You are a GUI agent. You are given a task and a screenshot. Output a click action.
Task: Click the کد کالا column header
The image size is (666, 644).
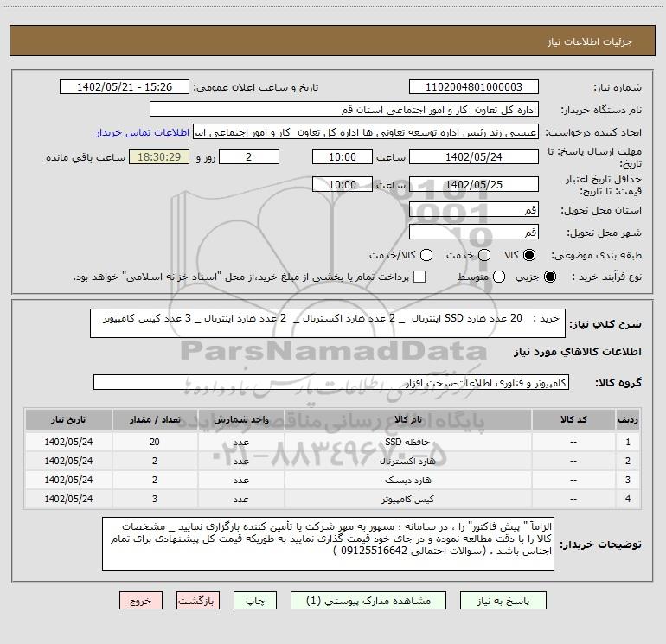(x=573, y=419)
